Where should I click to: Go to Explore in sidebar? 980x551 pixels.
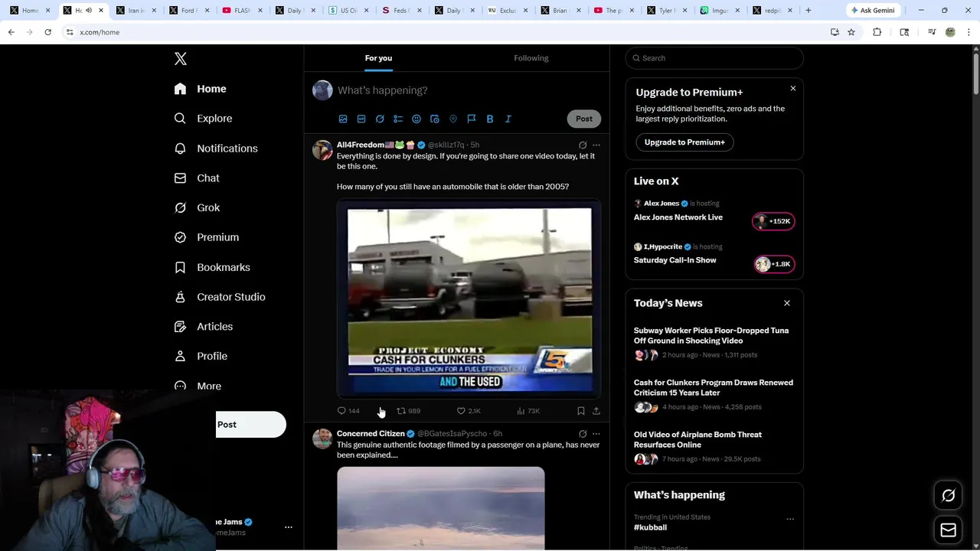click(x=203, y=119)
